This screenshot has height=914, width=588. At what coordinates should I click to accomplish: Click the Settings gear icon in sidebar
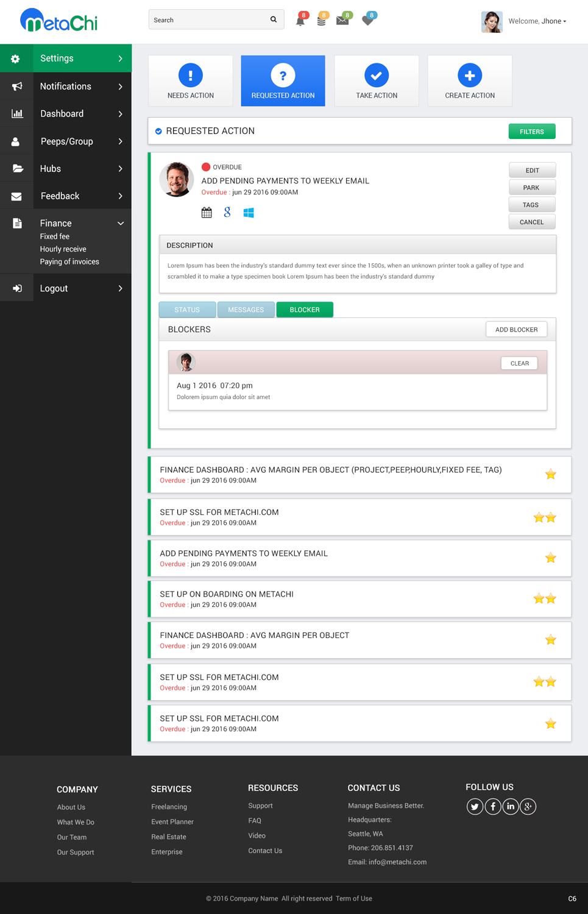coord(16,59)
